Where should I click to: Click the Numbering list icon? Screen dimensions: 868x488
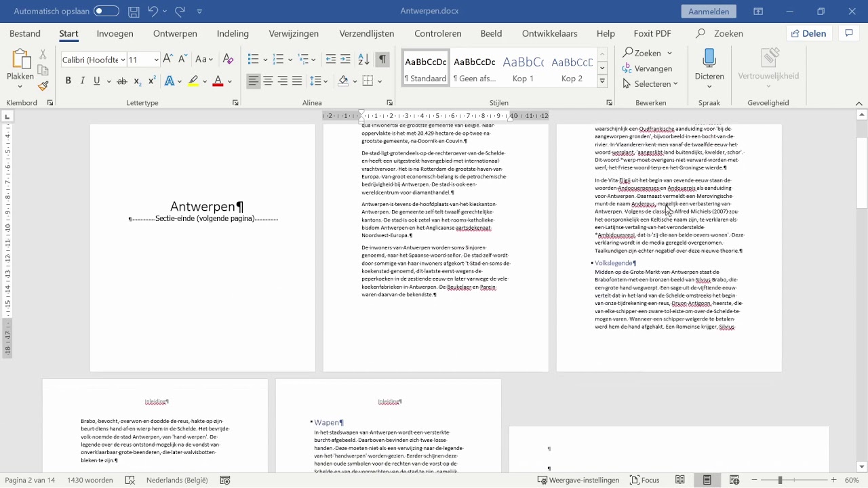(278, 60)
